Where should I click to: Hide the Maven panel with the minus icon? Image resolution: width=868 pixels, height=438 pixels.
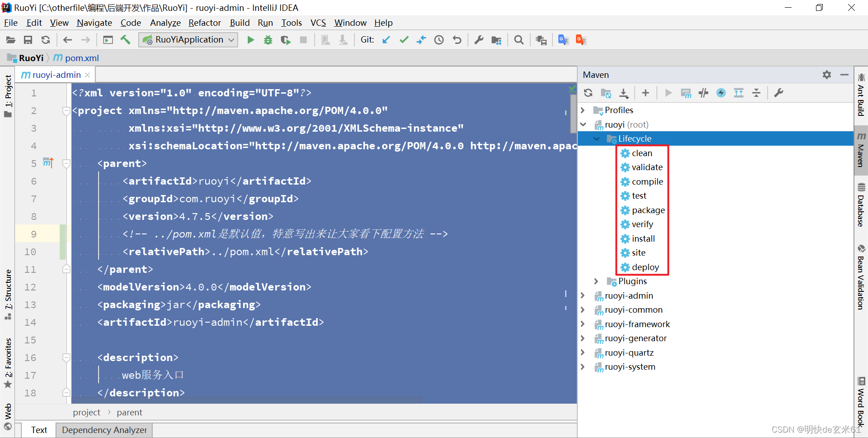click(844, 75)
